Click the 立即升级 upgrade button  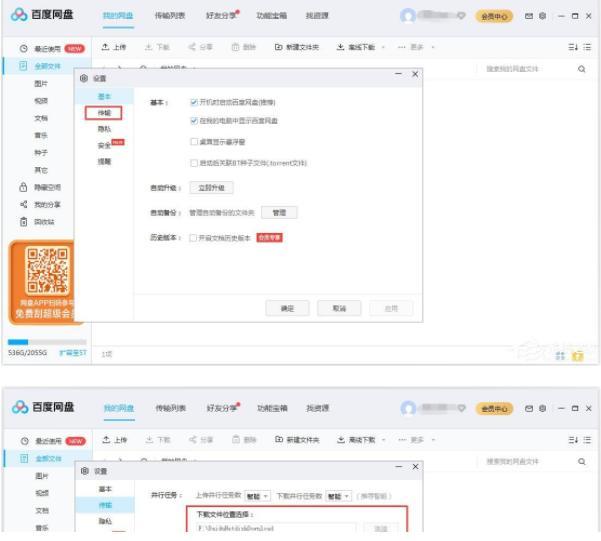pyautogui.click(x=211, y=187)
